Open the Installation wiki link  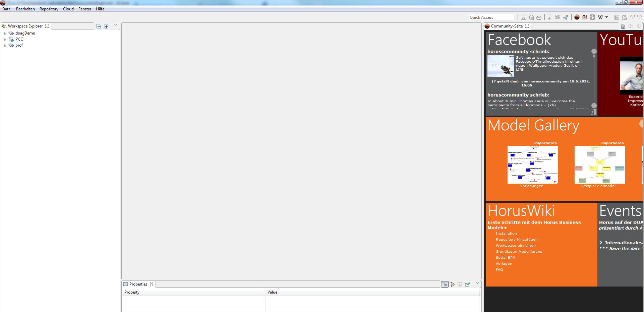pyautogui.click(x=506, y=234)
